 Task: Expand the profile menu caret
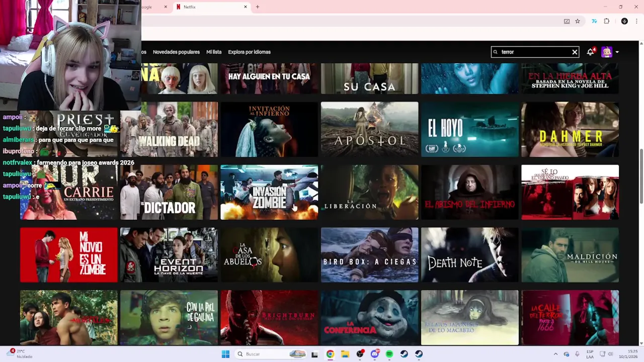[x=617, y=52]
